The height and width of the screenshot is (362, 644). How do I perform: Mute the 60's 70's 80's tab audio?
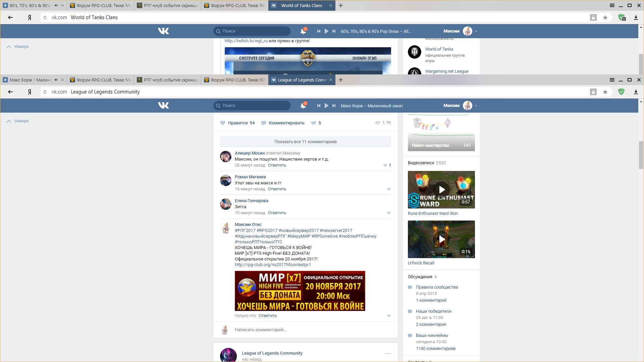pyautogui.click(x=56, y=5)
